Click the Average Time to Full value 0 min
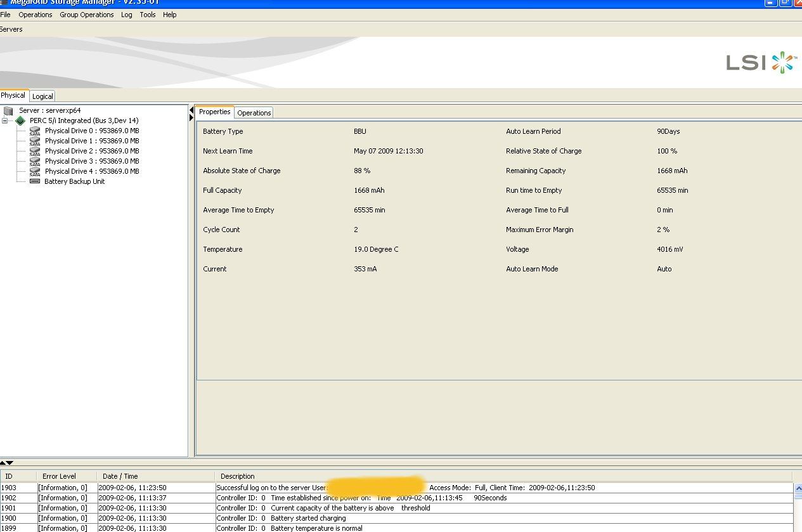 [x=665, y=210]
